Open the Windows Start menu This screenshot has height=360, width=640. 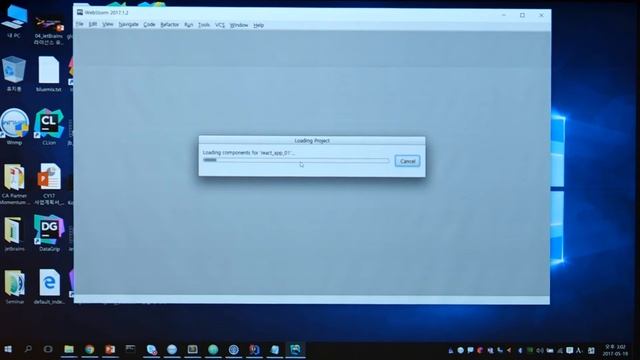click(8, 349)
